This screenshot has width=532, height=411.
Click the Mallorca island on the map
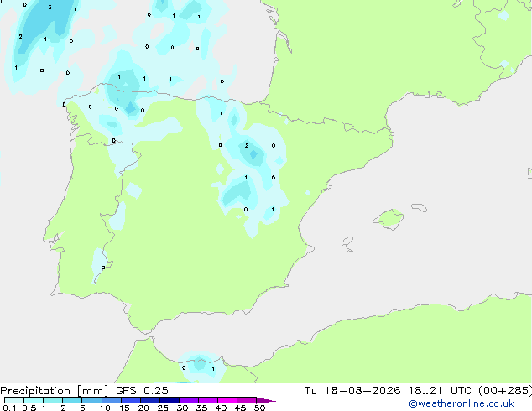(389, 219)
